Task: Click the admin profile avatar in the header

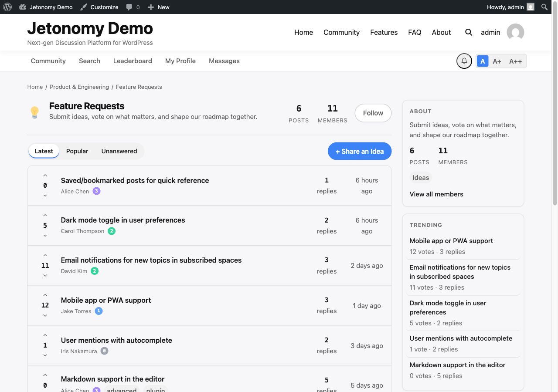Action: [x=515, y=32]
